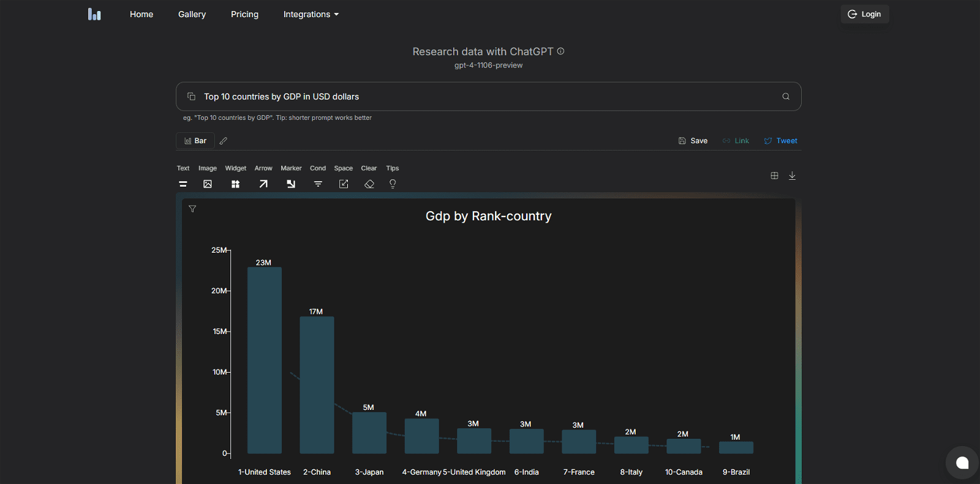Open the chart filter funnel icon
The height and width of the screenshot is (484, 980).
click(x=192, y=209)
